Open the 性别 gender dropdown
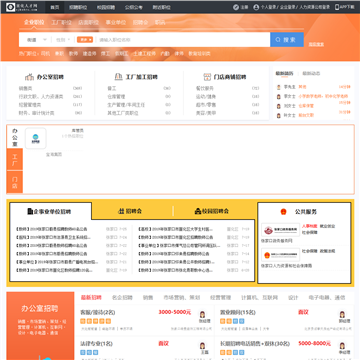 pos(63,40)
